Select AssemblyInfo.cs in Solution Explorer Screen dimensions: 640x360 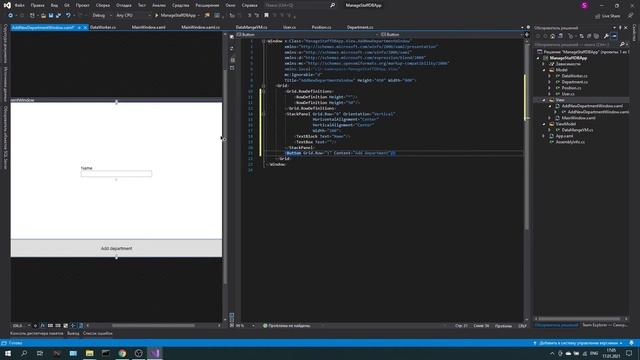pos(570,142)
